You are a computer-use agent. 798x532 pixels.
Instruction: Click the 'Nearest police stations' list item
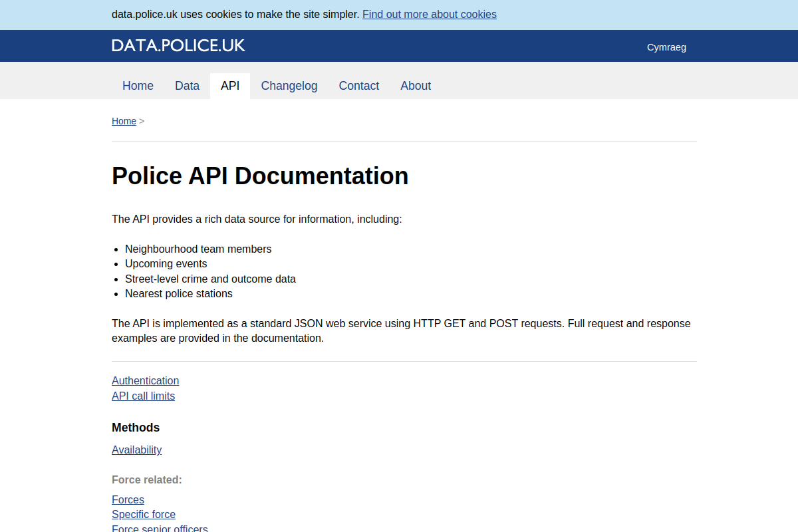click(x=179, y=293)
